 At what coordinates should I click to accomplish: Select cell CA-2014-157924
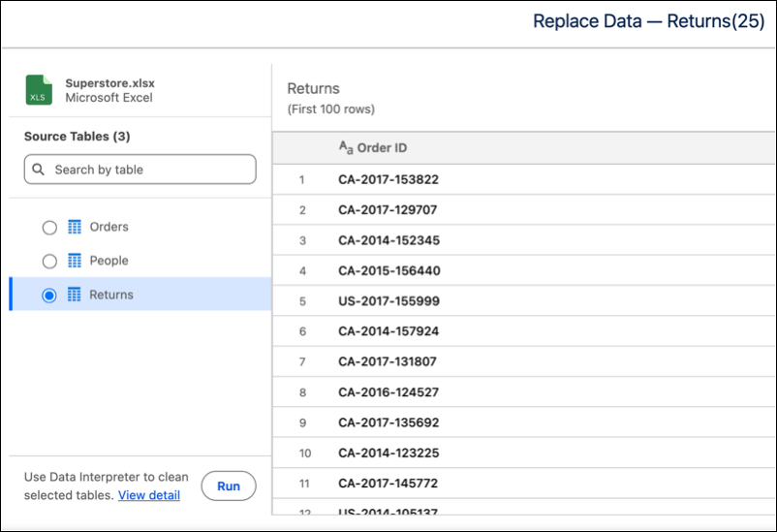(388, 331)
